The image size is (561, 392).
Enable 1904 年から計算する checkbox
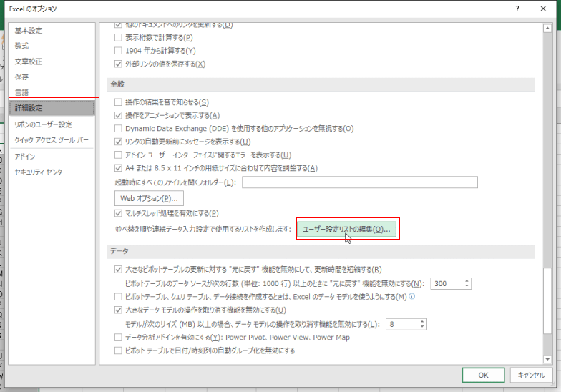118,50
